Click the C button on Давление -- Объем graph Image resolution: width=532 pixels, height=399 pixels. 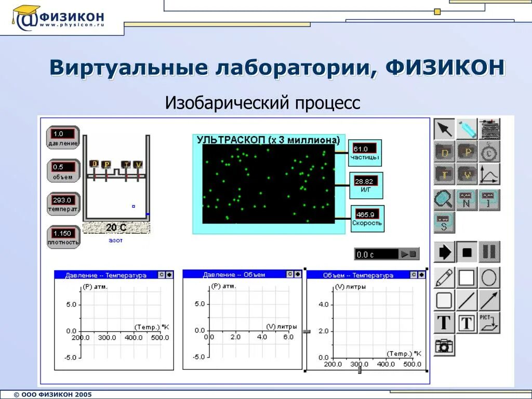[290, 274]
